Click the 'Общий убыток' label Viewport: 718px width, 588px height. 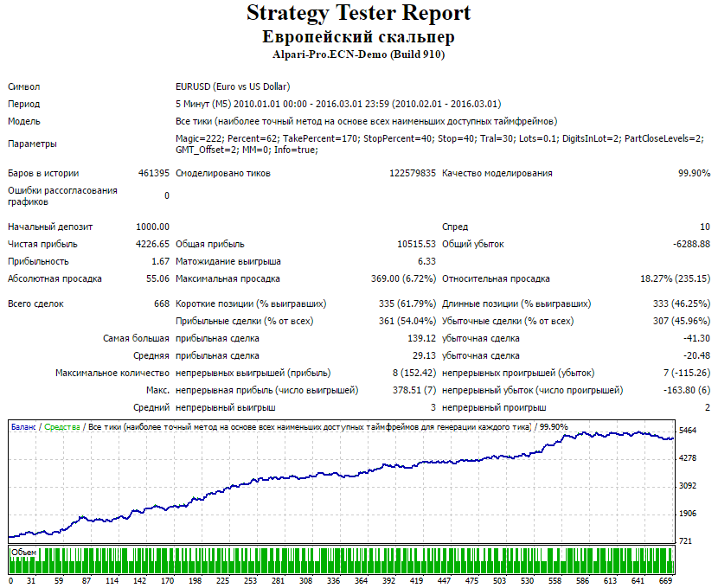pyautogui.click(x=472, y=244)
